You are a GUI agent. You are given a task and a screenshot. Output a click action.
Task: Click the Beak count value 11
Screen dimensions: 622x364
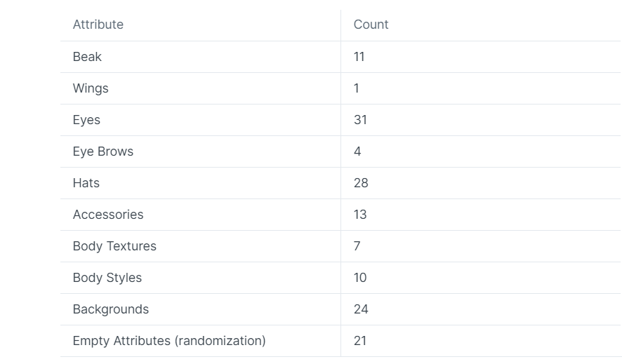pos(359,57)
